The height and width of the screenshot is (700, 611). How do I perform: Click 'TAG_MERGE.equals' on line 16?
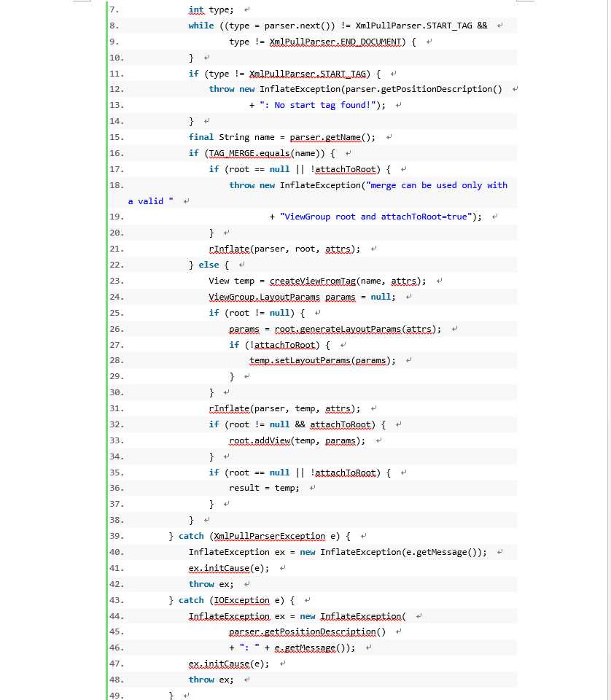pos(249,153)
